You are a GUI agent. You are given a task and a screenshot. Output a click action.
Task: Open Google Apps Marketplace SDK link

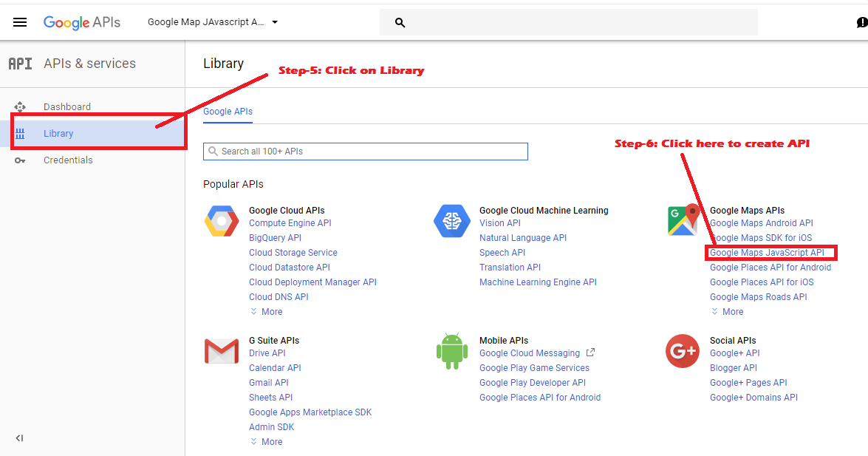coord(310,412)
